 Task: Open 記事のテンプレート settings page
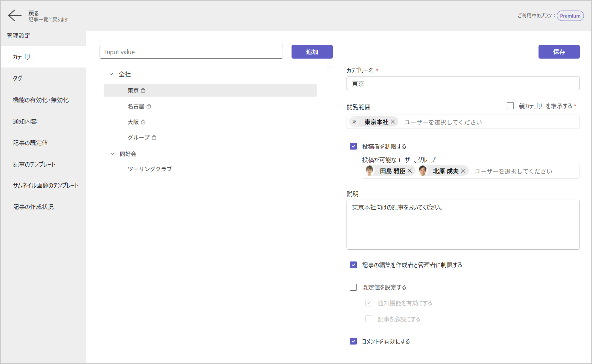point(34,164)
